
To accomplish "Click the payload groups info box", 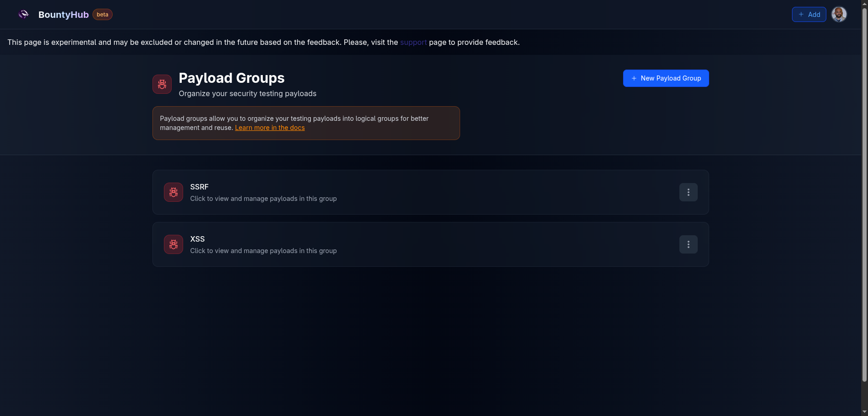I will 306,123.
